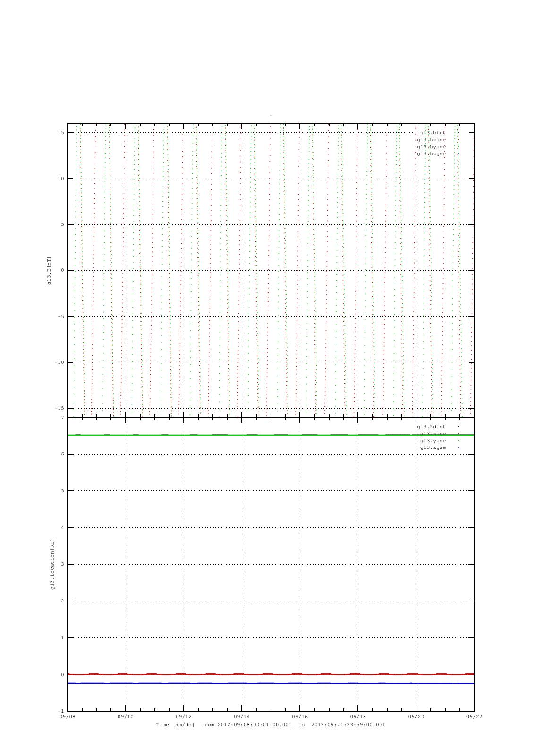Click the g13.B[nT] vertical axis title

click(x=49, y=270)
